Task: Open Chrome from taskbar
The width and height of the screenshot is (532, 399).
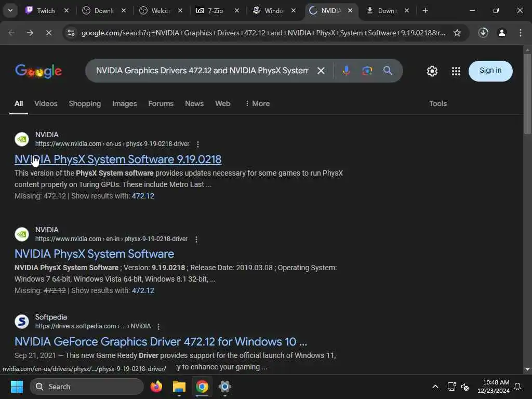Action: 202,387
